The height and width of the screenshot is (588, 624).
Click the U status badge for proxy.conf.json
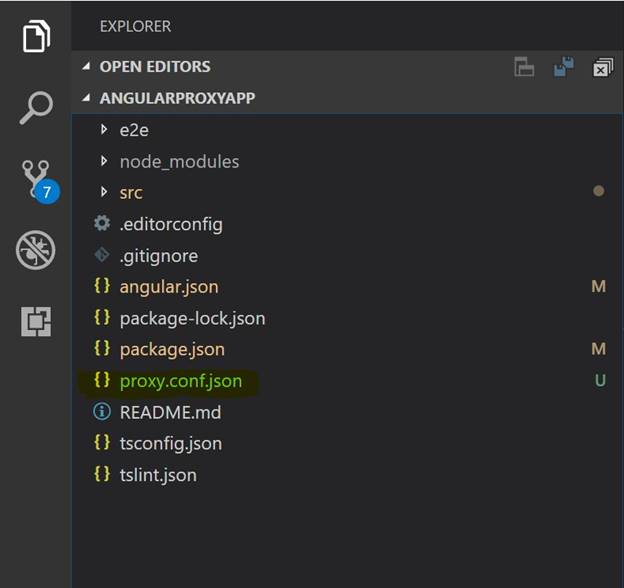point(600,380)
